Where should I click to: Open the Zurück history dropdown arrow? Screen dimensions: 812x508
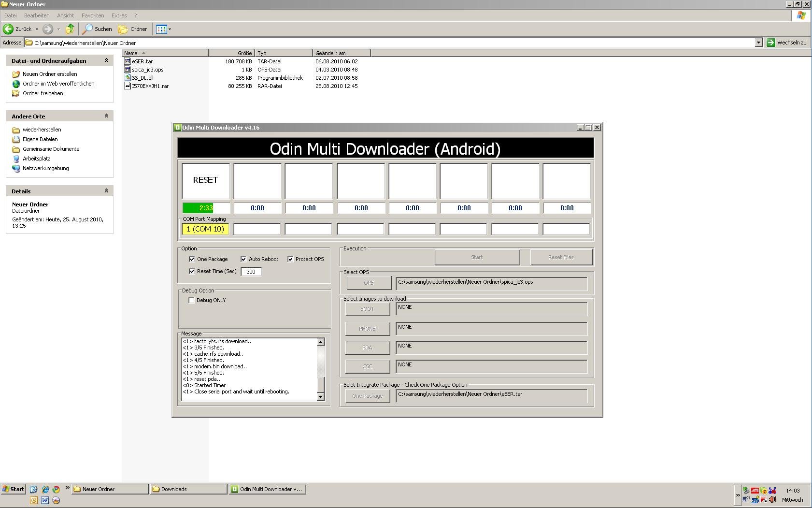pyautogui.click(x=37, y=29)
